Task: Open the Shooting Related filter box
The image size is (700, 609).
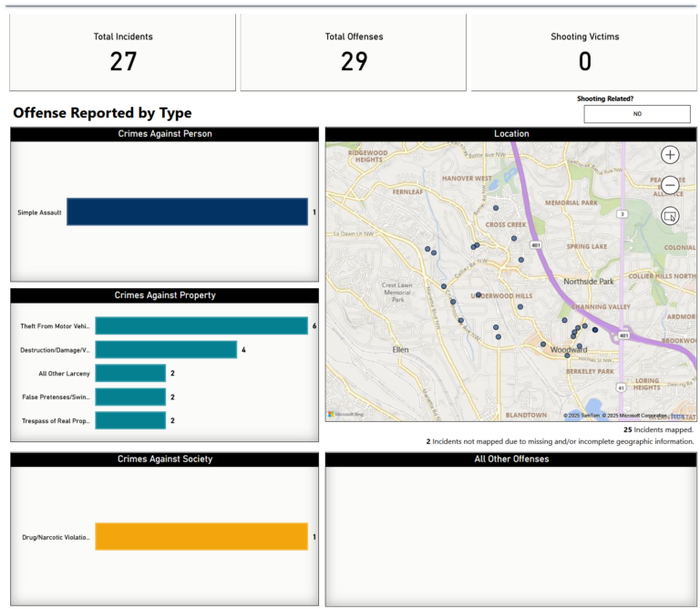Action: [x=637, y=114]
